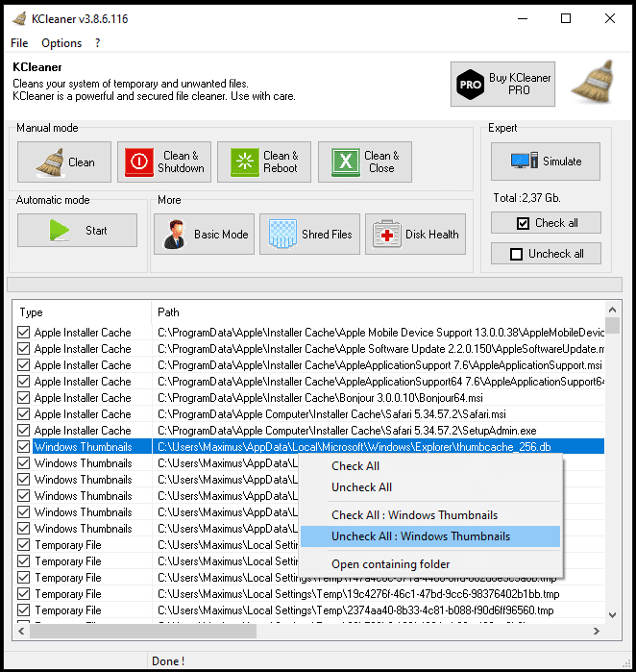
Task: Click the Buy KCleaner PRO label
Action: [x=520, y=84]
